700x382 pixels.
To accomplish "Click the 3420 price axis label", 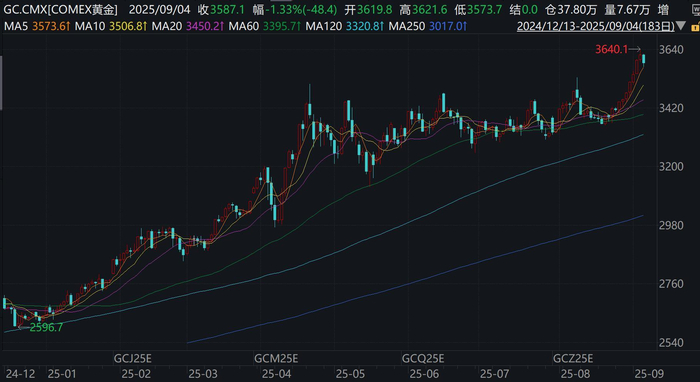I will point(672,108).
